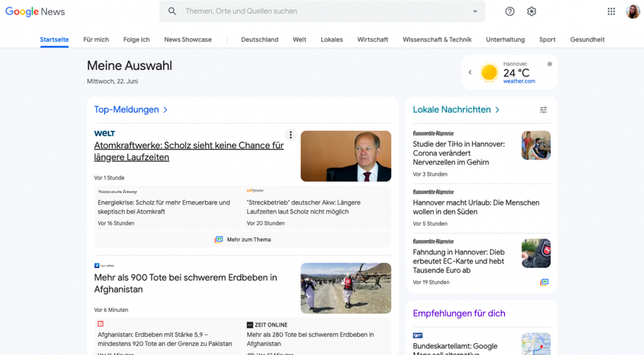Screen dimensions: 644x355
Task: Switch to the Für mich tab
Action: point(96,40)
